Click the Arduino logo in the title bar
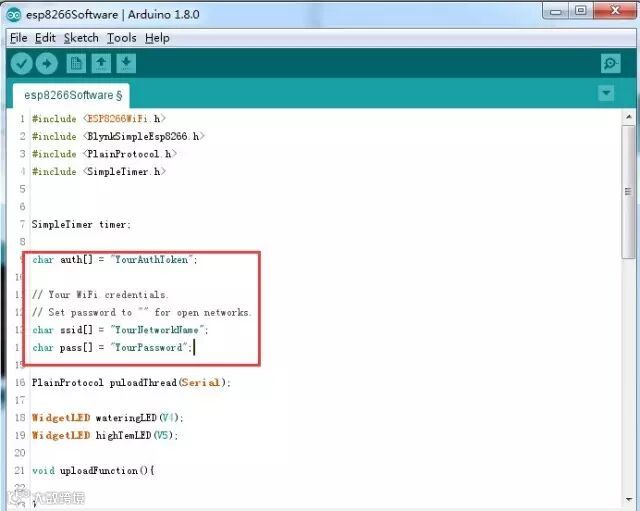This screenshot has height=511, width=640. point(14,15)
